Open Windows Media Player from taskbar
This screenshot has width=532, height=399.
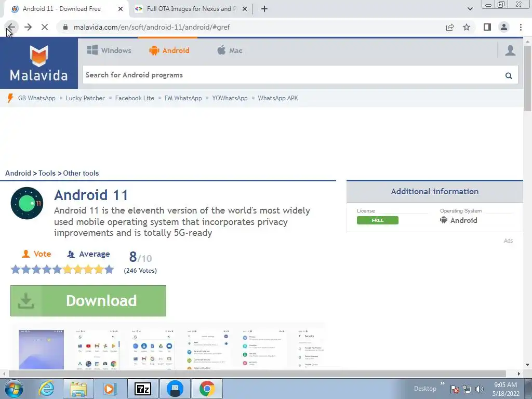point(109,389)
